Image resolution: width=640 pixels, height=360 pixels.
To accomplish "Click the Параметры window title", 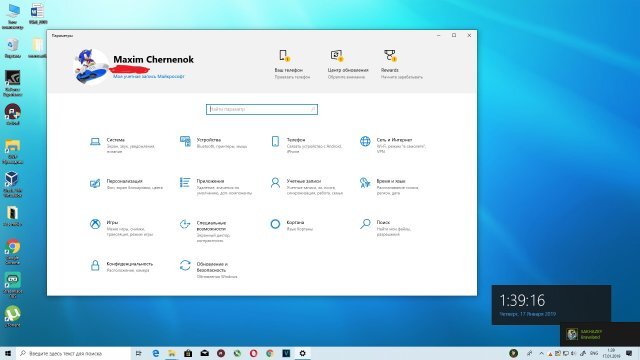I will tap(62, 36).
